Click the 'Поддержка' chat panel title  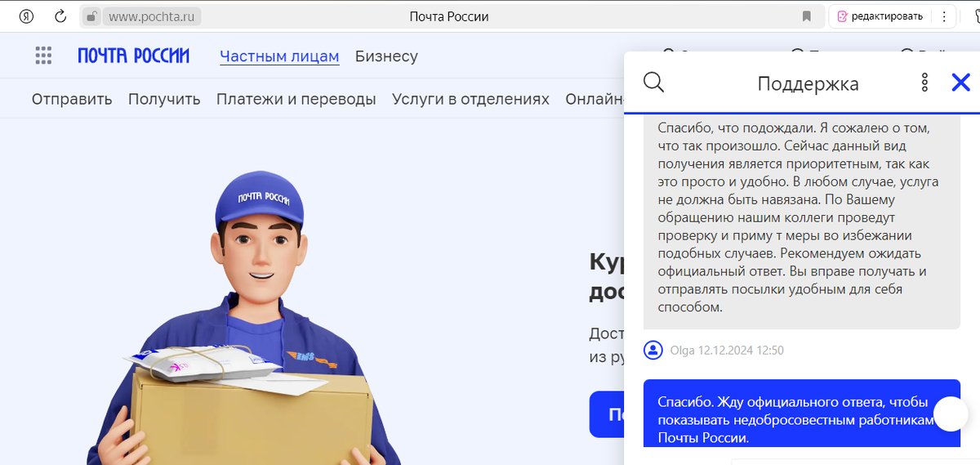808,83
